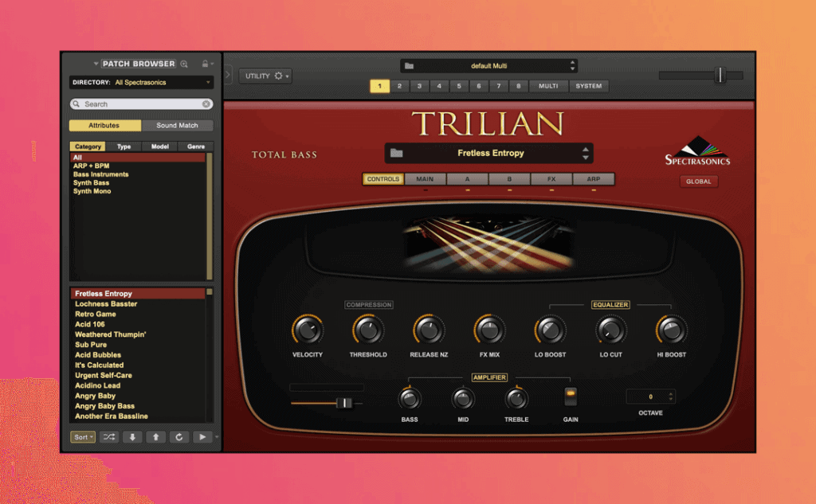Click the amplifier Treble knob
Viewport: 816px width, 504px height.
click(x=516, y=399)
